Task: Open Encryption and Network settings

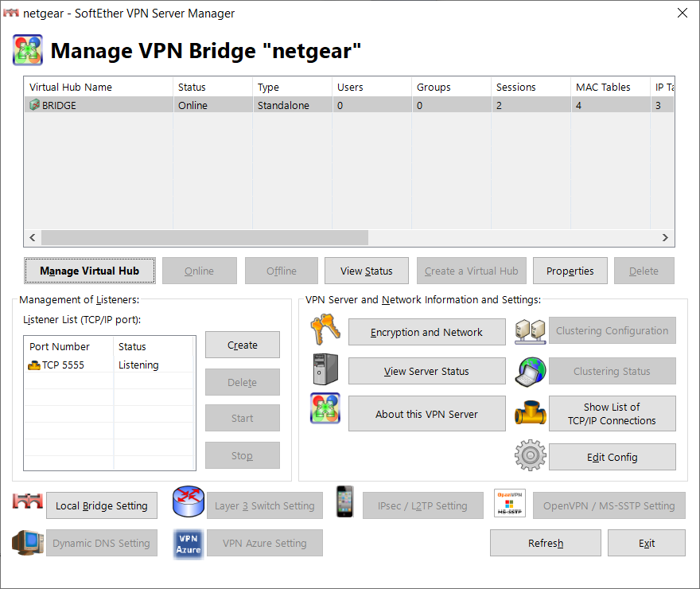Action: coord(426,332)
